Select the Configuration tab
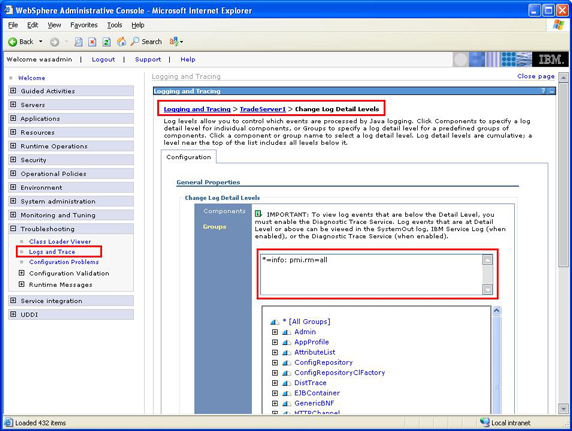 189,157
